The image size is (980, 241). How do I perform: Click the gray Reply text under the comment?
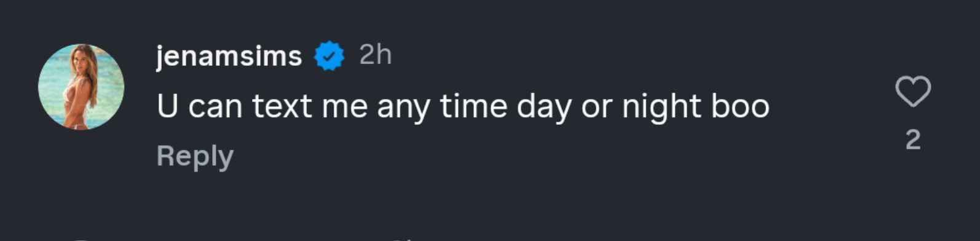pos(195,156)
